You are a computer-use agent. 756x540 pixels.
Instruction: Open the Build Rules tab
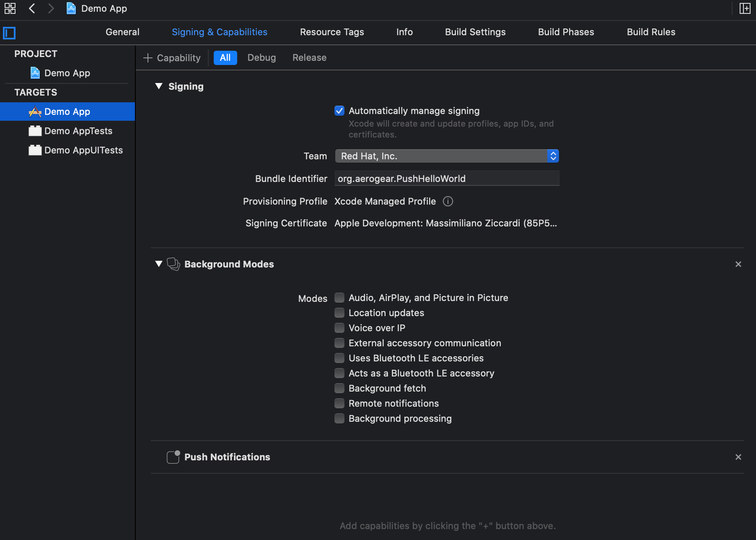click(651, 32)
